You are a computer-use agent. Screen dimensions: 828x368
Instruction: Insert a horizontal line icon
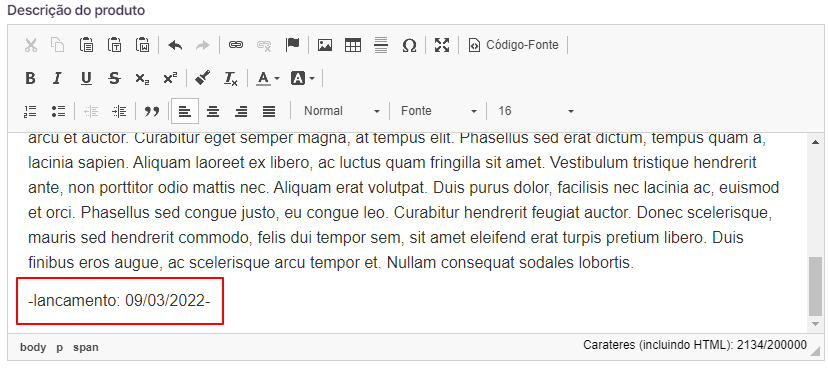point(381,45)
